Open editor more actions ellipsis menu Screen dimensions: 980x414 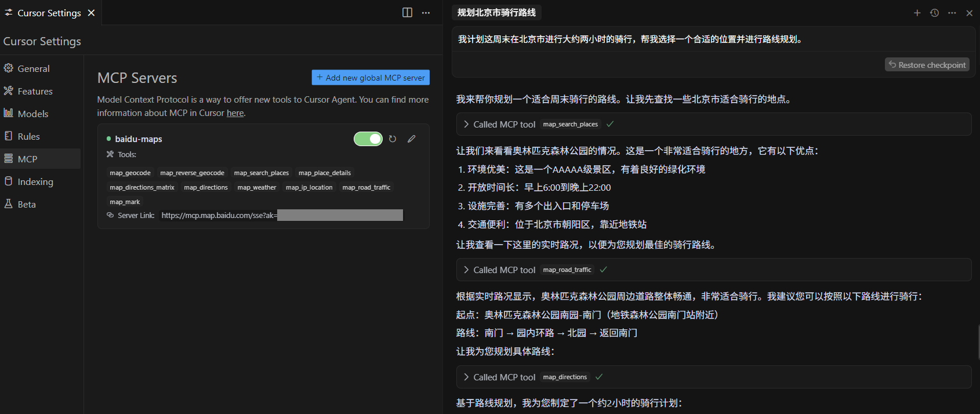(x=426, y=13)
